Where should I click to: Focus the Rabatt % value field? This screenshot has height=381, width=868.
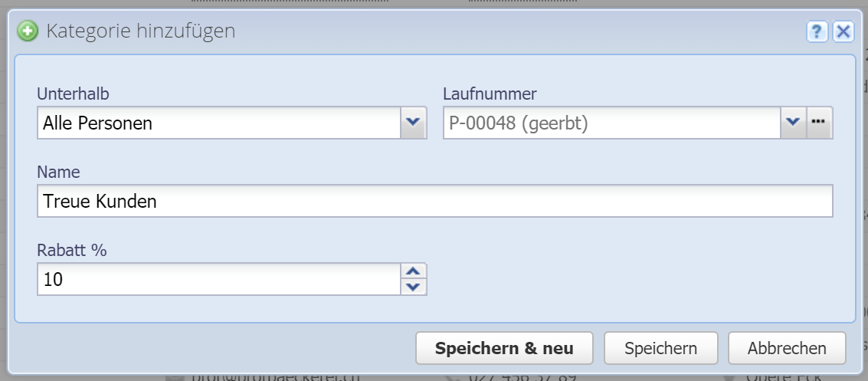(x=218, y=280)
